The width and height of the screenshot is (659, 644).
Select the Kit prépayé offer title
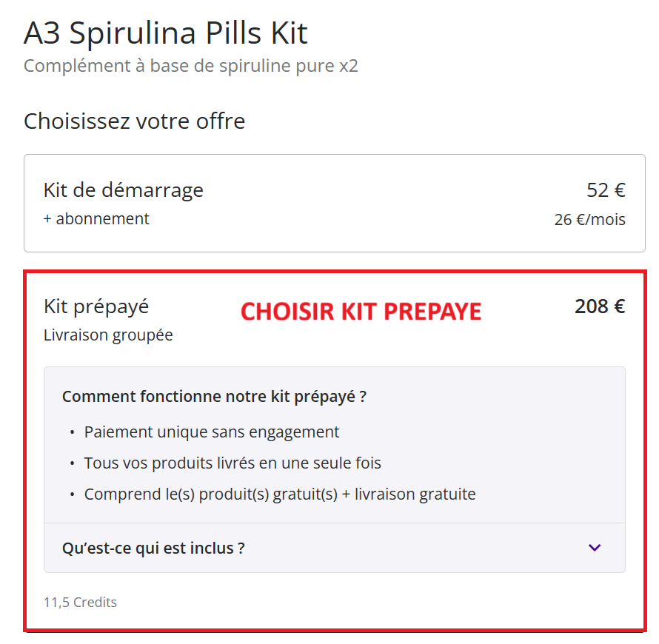(x=96, y=306)
